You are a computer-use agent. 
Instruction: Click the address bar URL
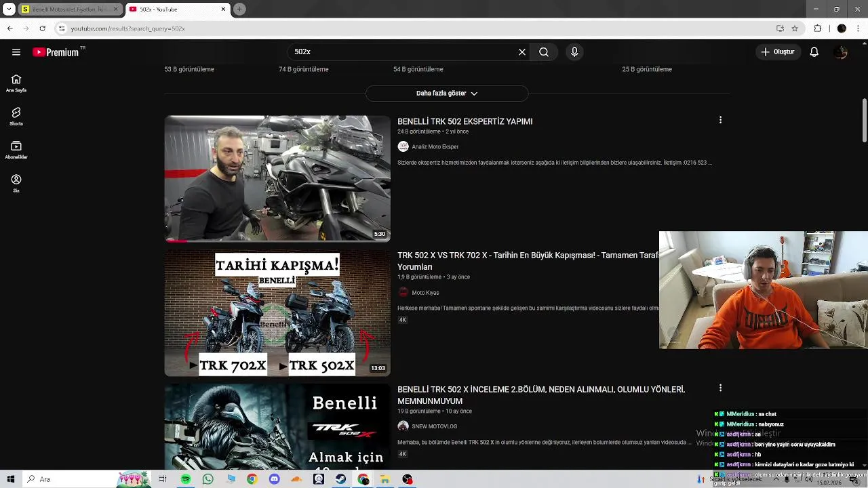coord(127,28)
